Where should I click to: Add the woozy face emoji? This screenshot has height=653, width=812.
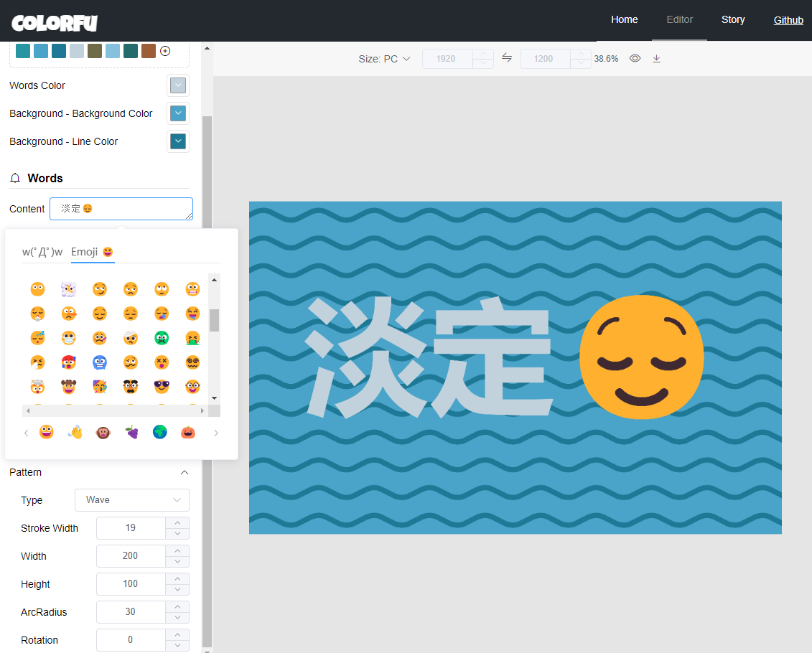[131, 362]
